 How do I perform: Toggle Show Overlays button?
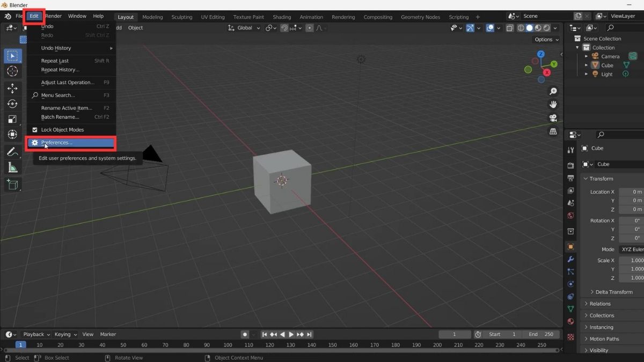click(490, 28)
